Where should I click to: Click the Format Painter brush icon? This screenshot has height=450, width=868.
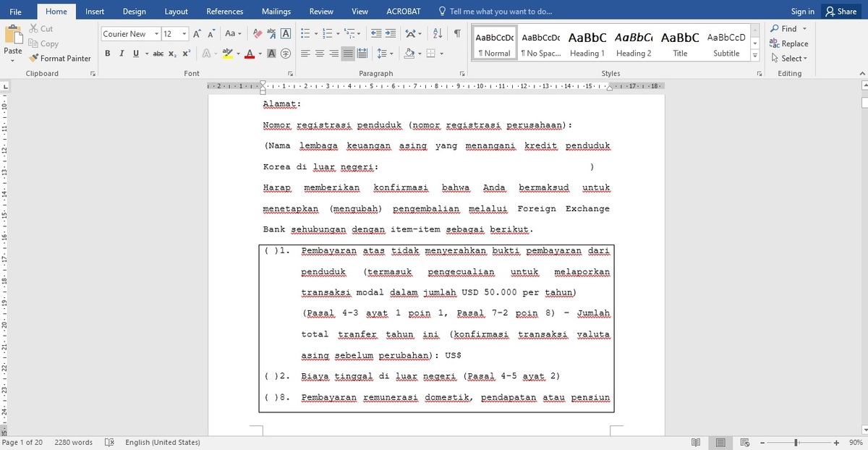click(33, 58)
